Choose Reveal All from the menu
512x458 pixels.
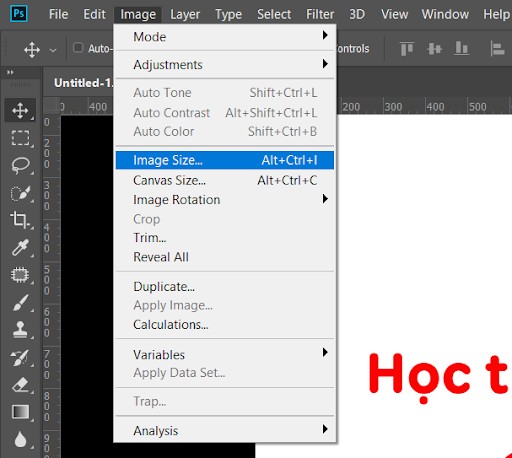click(225, 257)
